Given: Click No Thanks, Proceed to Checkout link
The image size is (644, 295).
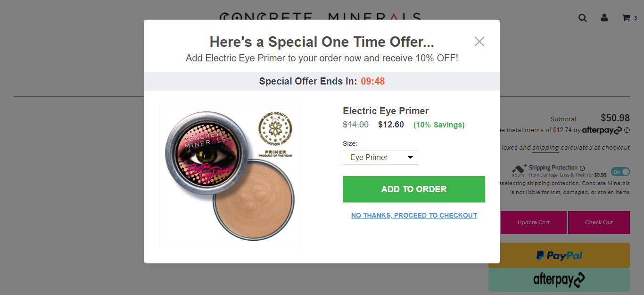Looking at the screenshot, I should tap(414, 215).
